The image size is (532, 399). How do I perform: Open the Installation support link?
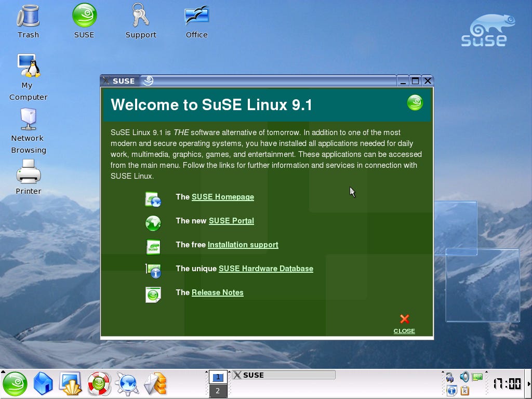coord(243,245)
